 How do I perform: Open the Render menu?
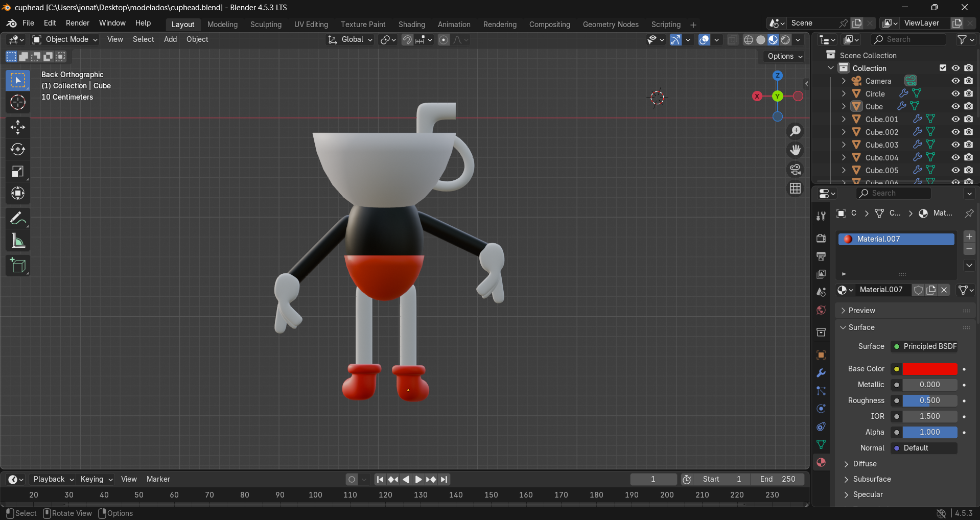[x=78, y=23]
